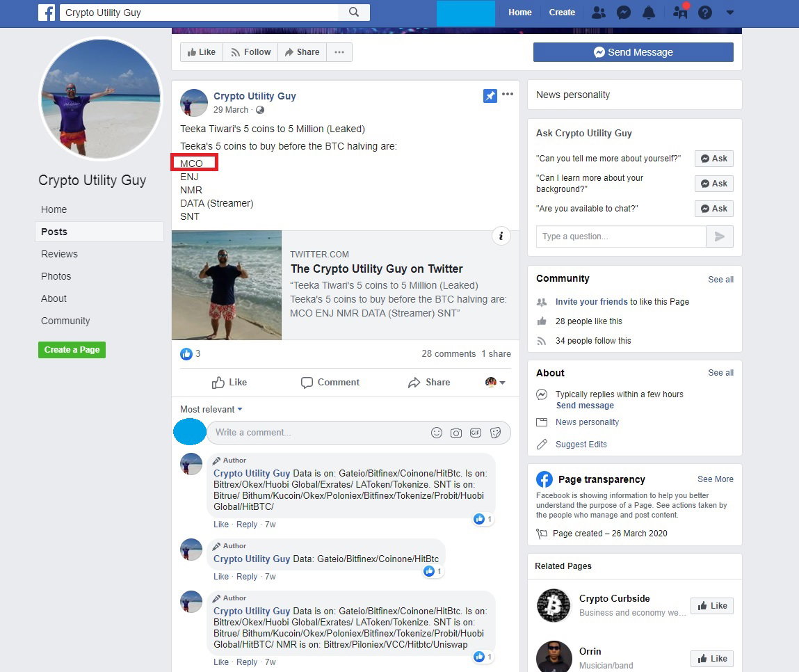The width and height of the screenshot is (799, 672).
Task: Click Invite your friends link
Action: click(592, 302)
